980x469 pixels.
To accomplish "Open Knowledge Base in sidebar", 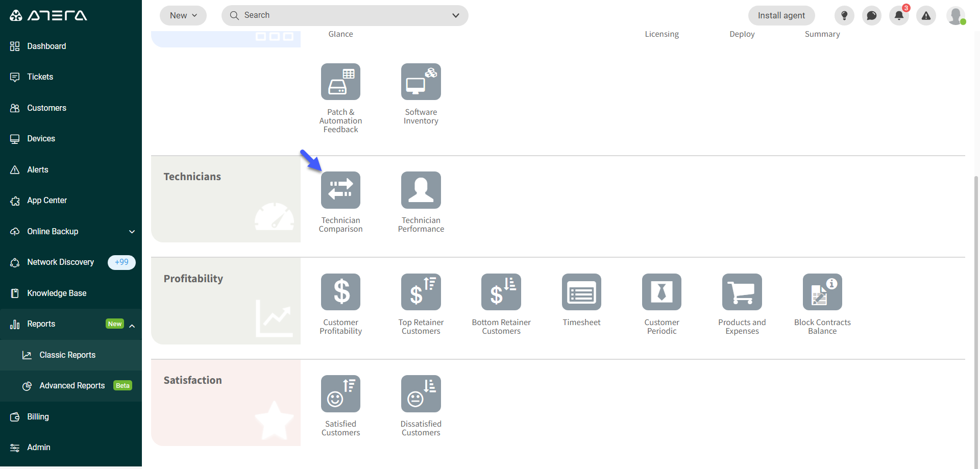I will pos(71,293).
